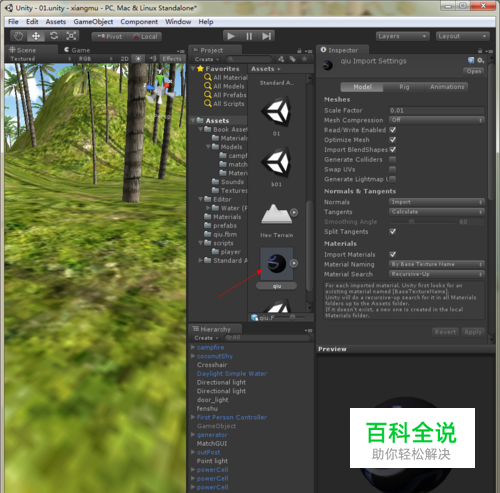Screen dimensions: 500x493
Task: Open the Hierarchy Create dropdown button
Action: tap(206, 338)
